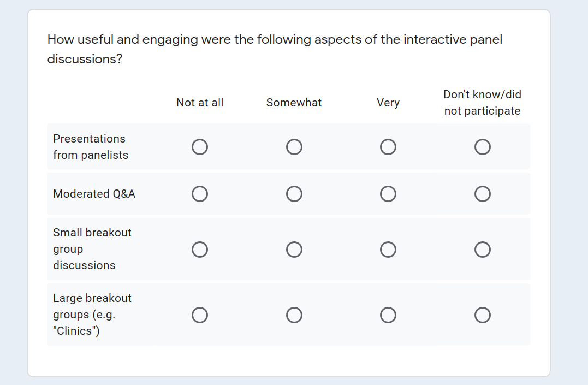Choose "Somewhat" for Moderated Q&A

pyautogui.click(x=294, y=194)
